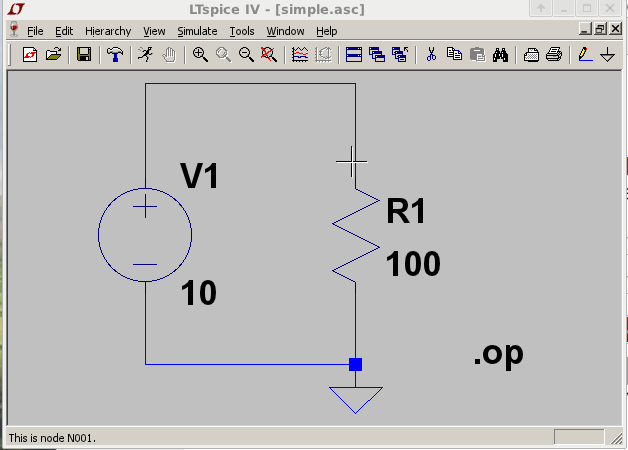Select the pan magnifier tool
The image size is (628, 450).
[x=223, y=54]
